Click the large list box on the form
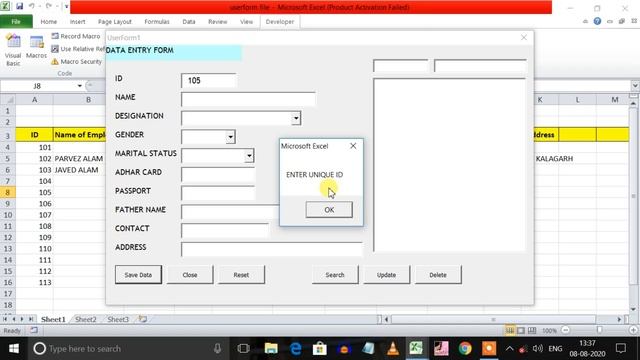This screenshot has height=360, width=640. (x=449, y=165)
